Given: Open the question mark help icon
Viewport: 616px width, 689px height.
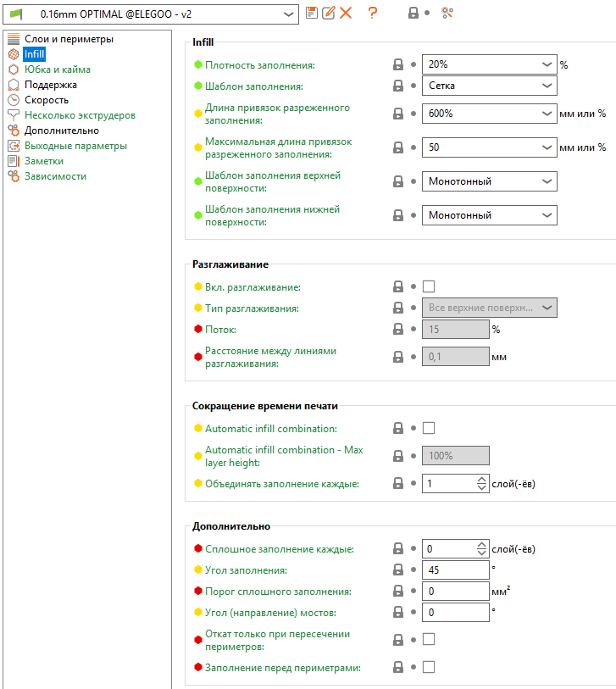Looking at the screenshot, I should pyautogui.click(x=372, y=13).
